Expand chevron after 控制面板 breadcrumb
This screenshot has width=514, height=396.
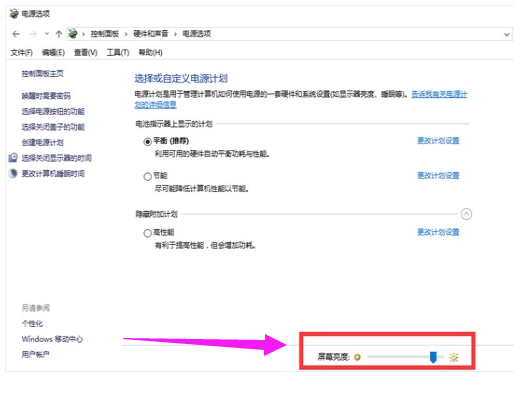126,34
